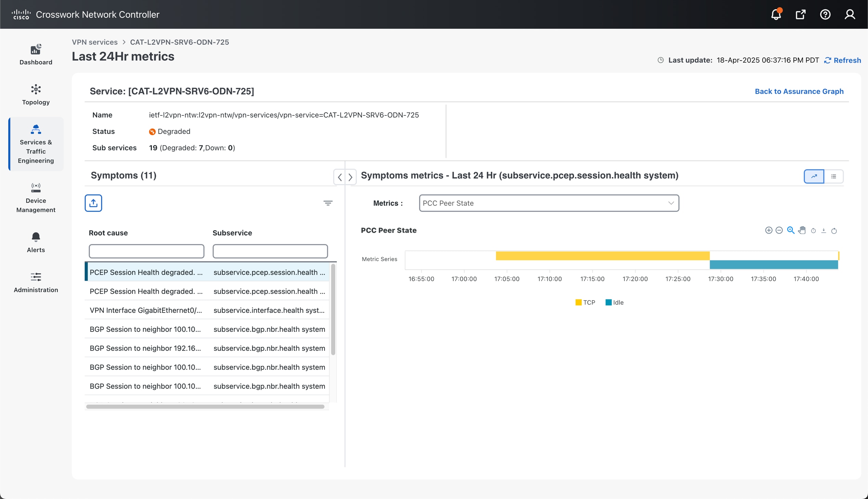
Task: Open the help question mark icon
Action: (825, 14)
